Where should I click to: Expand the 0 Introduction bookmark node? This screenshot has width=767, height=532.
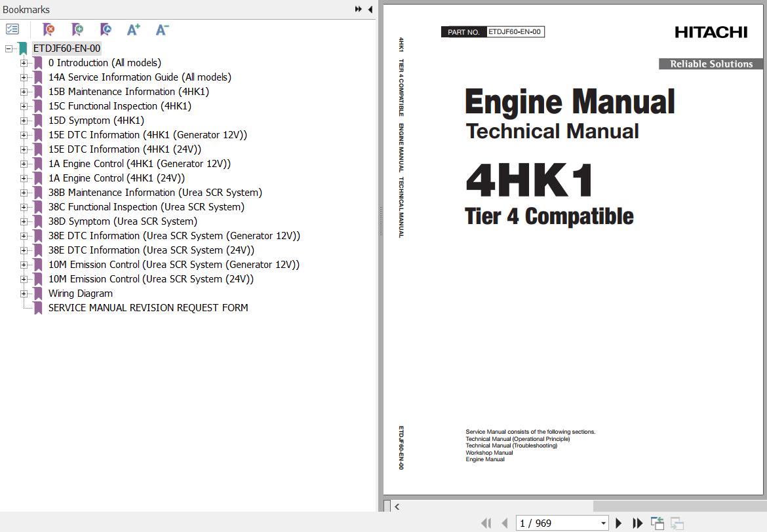24,63
